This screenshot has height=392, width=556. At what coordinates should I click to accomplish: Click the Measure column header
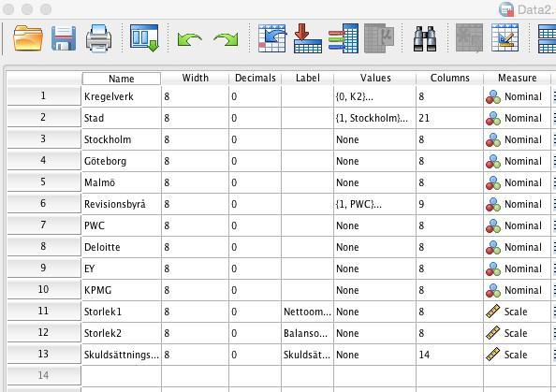[x=517, y=79]
